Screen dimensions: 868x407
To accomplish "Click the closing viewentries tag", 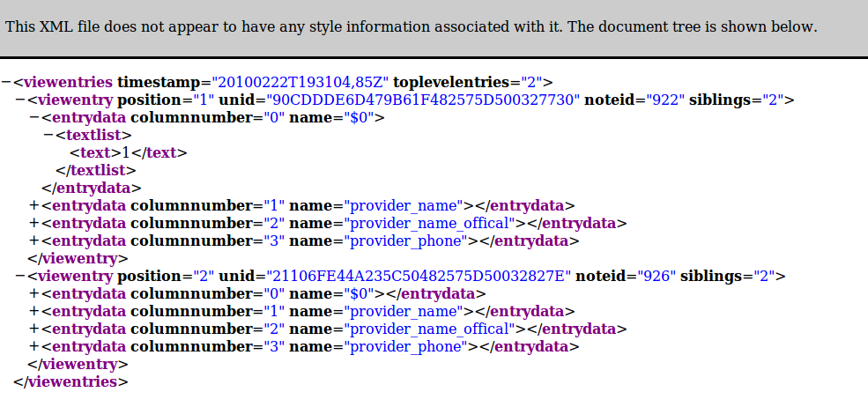I will click(70, 382).
